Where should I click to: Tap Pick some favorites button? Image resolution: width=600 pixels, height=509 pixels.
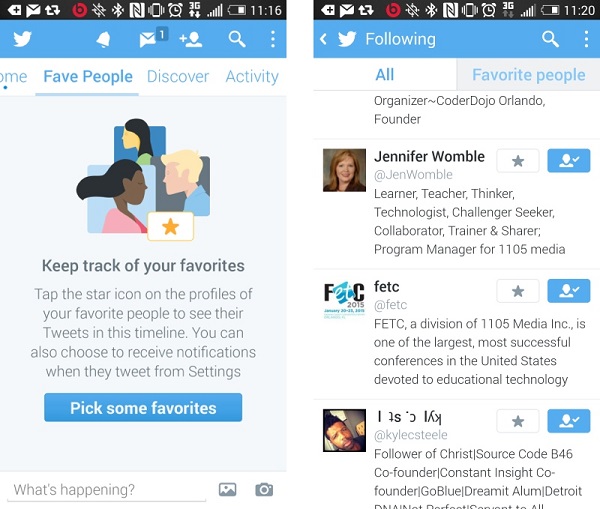point(143,408)
